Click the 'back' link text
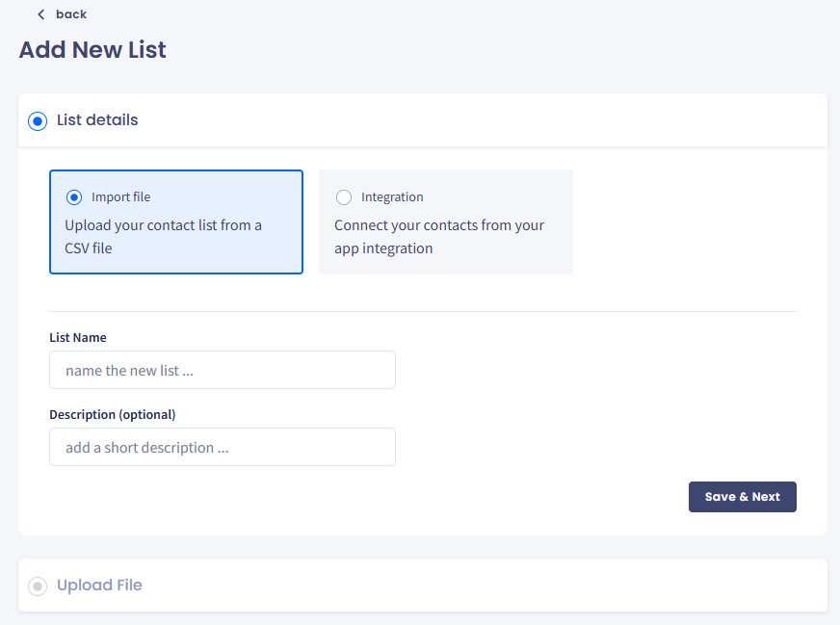Viewport: 840px width, 625px height. [x=71, y=14]
